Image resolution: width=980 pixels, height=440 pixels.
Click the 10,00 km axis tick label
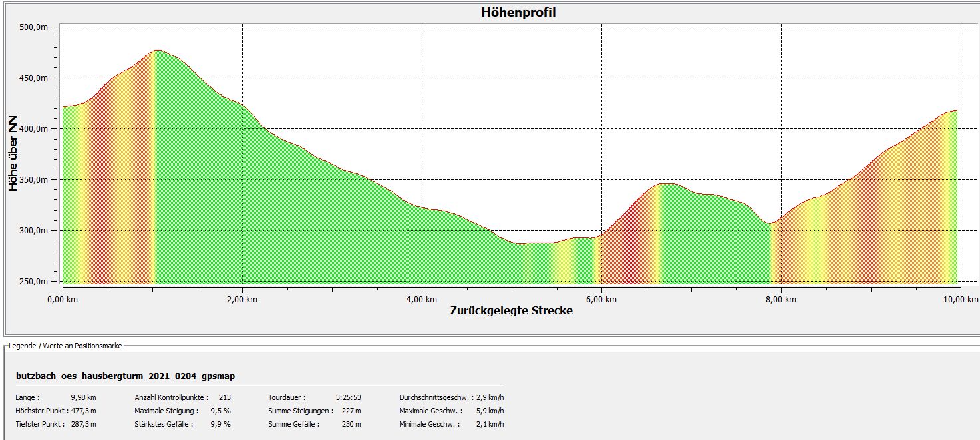959,300
